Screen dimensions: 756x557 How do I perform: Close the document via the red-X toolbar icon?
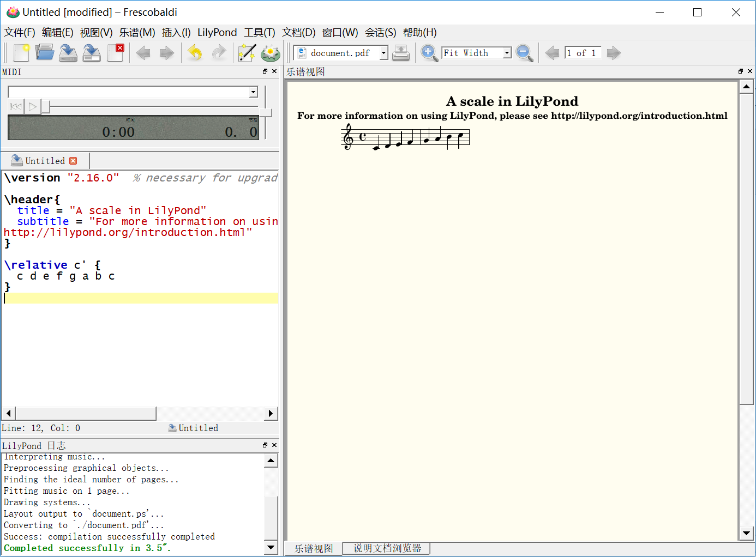pyautogui.click(x=115, y=53)
